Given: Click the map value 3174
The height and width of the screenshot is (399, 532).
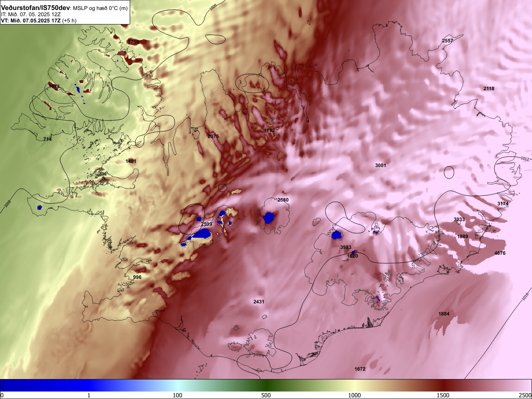Looking at the screenshot, I should [x=503, y=204].
